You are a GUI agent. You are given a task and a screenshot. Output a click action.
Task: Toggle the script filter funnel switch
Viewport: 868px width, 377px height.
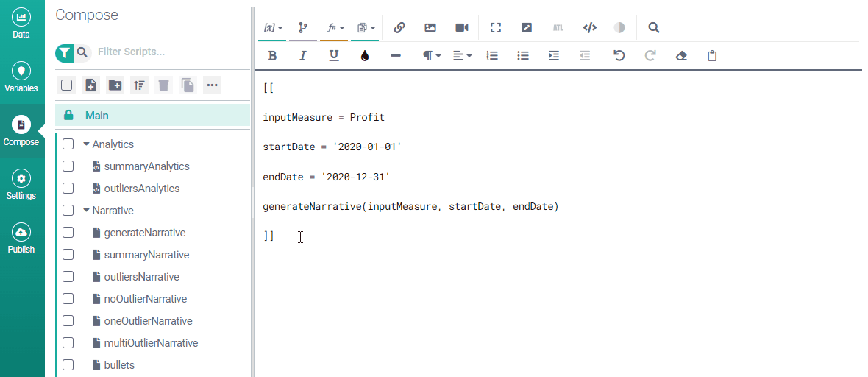tap(65, 53)
